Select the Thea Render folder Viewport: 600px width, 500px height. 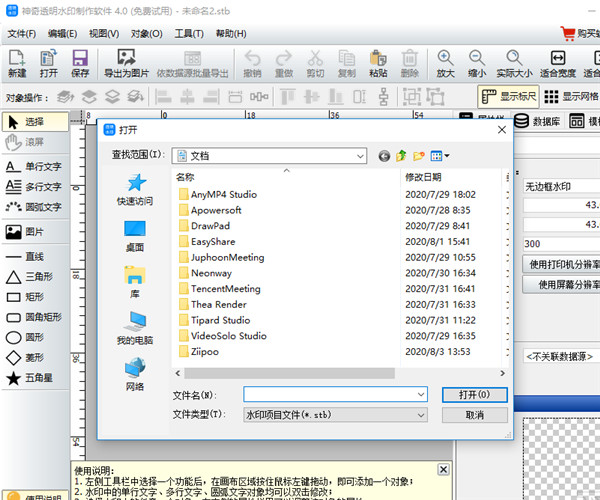tap(213, 305)
